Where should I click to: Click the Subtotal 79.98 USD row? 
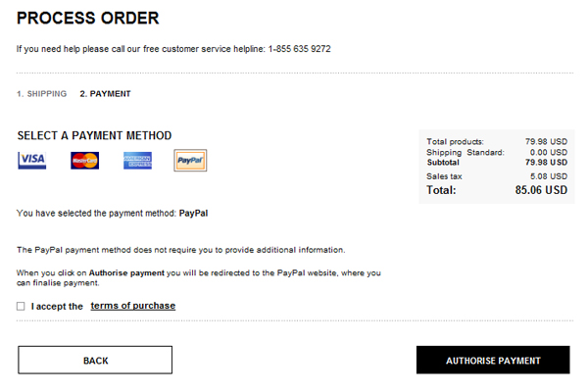coord(497,163)
